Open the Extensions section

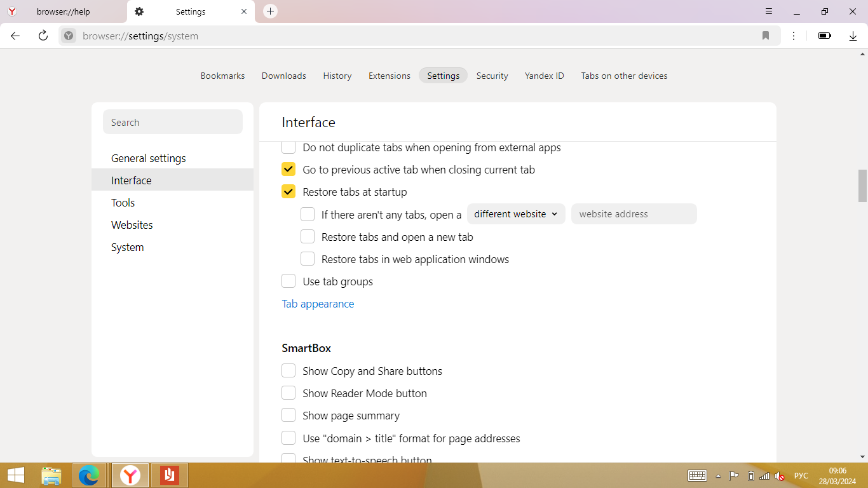(390, 76)
